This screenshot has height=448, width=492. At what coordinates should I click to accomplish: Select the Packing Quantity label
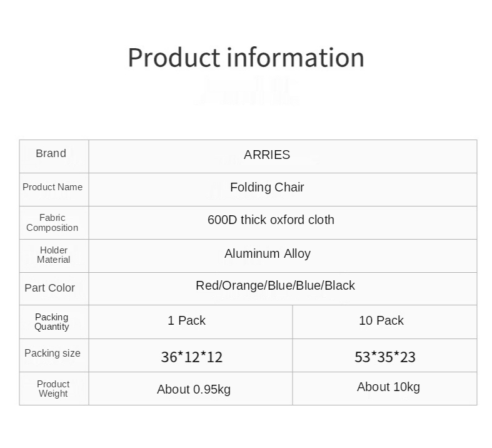[x=52, y=322]
